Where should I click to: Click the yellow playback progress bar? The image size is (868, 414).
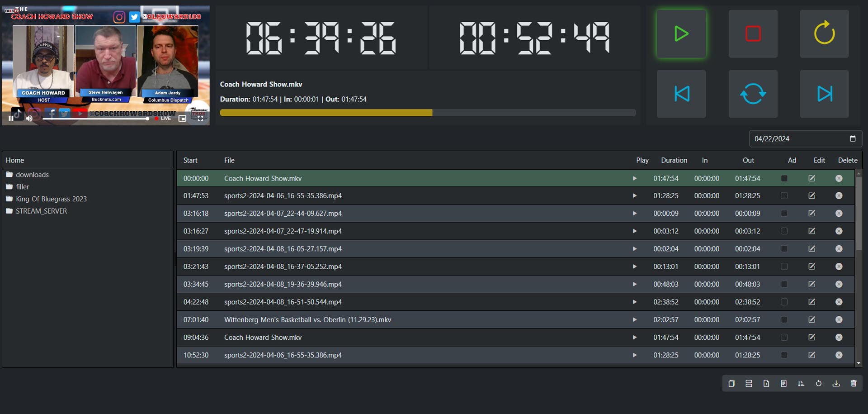pyautogui.click(x=325, y=113)
